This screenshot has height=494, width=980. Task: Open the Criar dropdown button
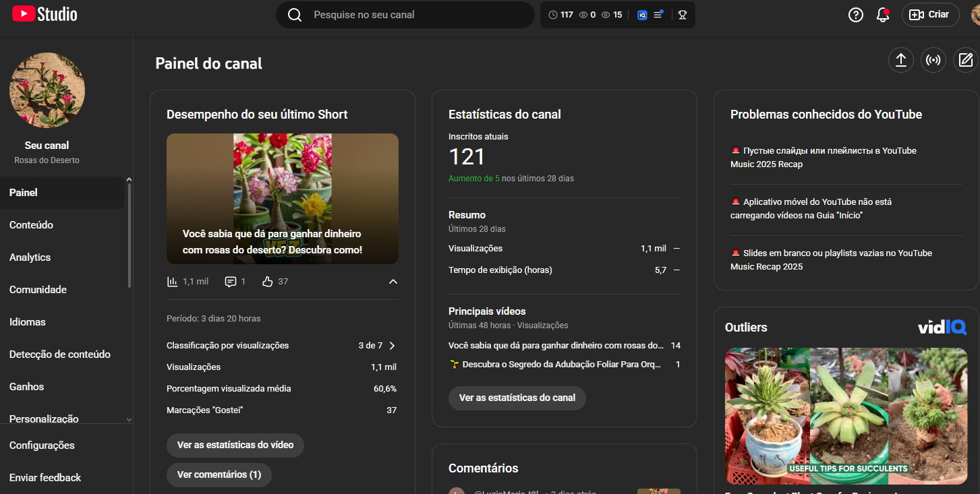point(930,15)
